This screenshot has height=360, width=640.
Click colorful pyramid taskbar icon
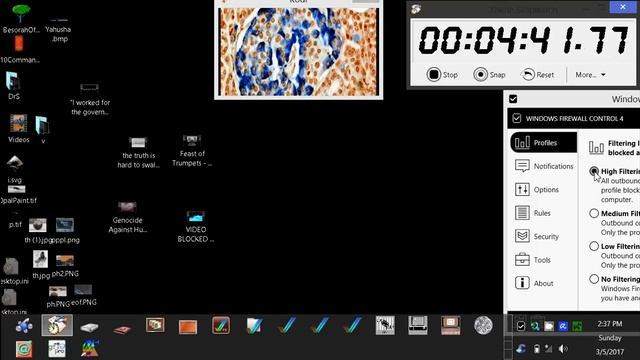click(90, 349)
